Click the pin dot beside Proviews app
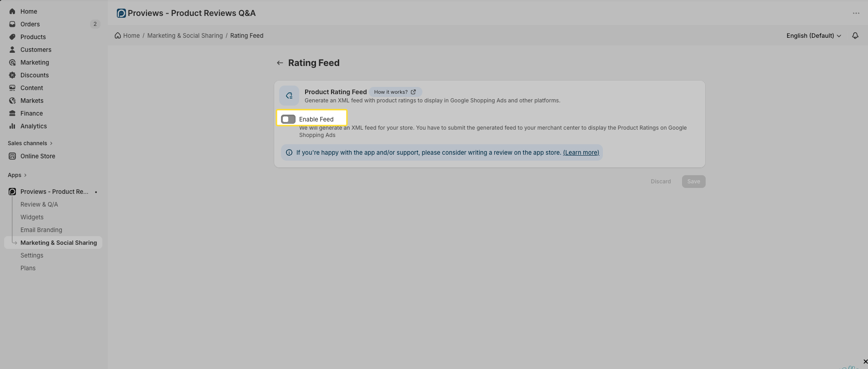The image size is (868, 369). [96, 192]
